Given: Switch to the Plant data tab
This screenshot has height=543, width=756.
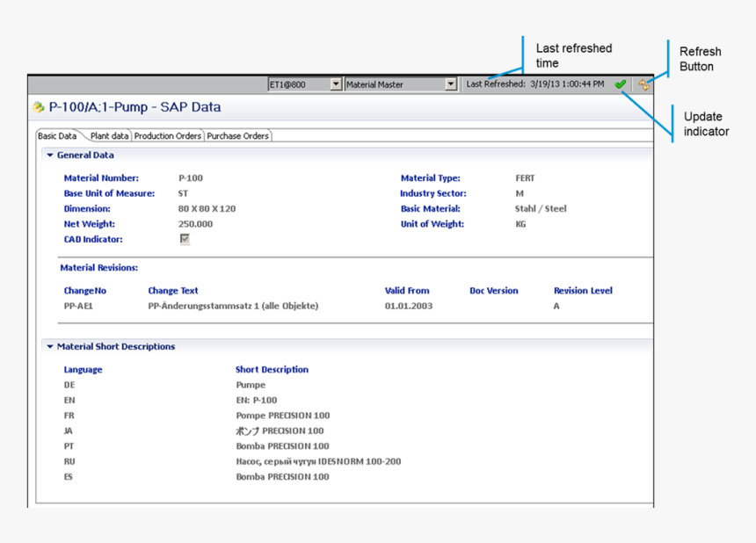Looking at the screenshot, I should point(110,136).
